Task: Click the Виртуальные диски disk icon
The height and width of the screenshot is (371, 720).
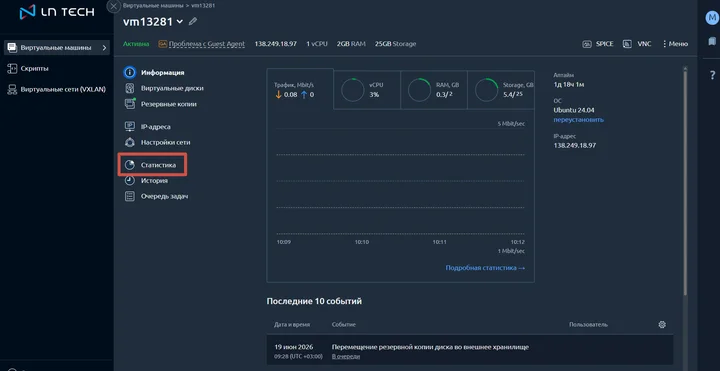Action: point(130,88)
